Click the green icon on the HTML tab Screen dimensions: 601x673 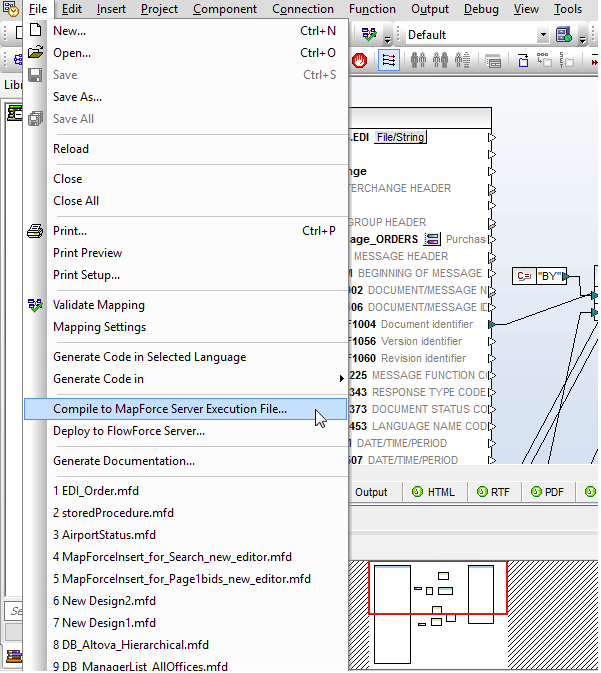pyautogui.click(x=417, y=491)
